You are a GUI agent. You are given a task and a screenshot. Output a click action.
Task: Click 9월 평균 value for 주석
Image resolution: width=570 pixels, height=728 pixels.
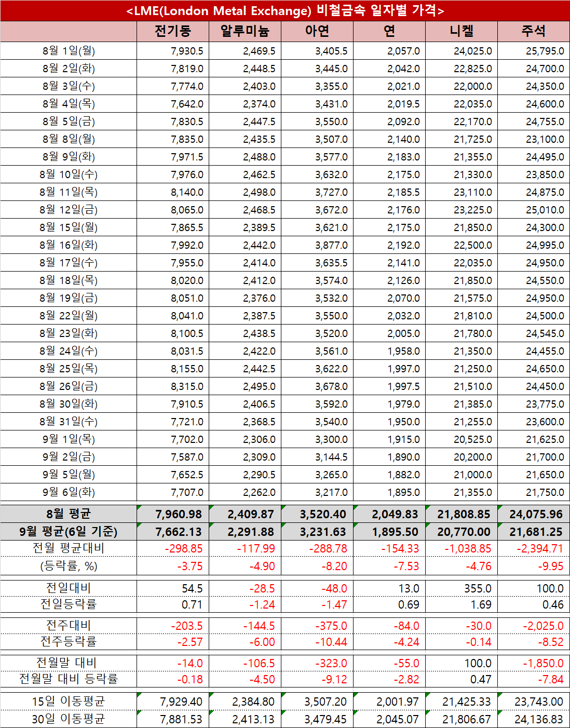coord(536,532)
